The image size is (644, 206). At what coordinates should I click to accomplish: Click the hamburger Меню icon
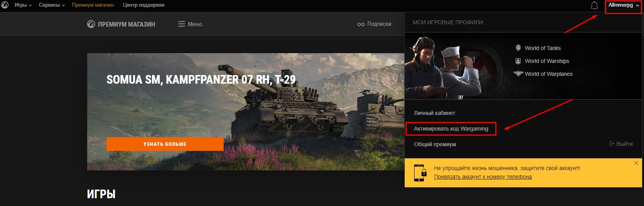pyautogui.click(x=181, y=24)
